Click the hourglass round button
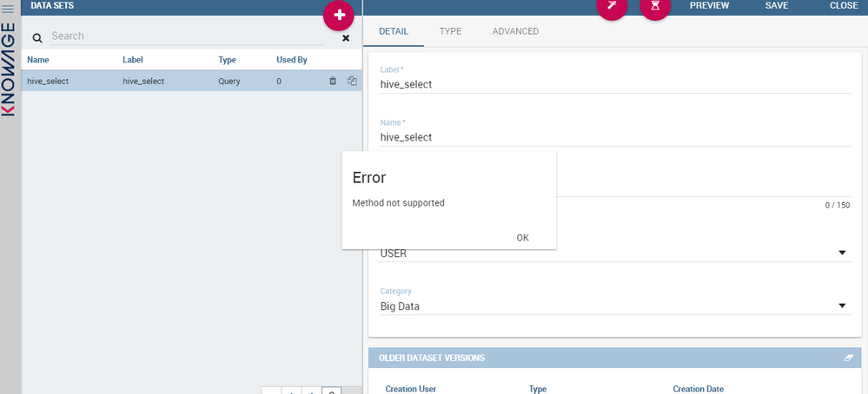Image resolution: width=868 pixels, height=394 pixels. (655, 7)
